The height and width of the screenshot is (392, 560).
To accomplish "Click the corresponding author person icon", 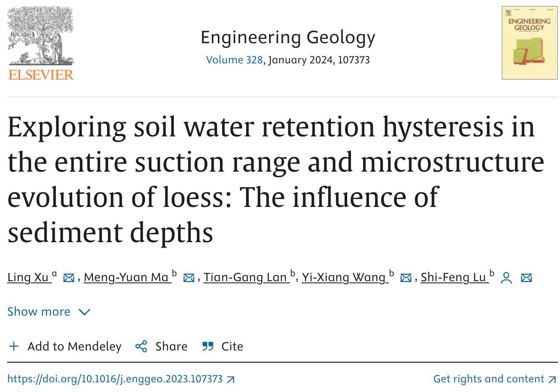I will coord(506,278).
